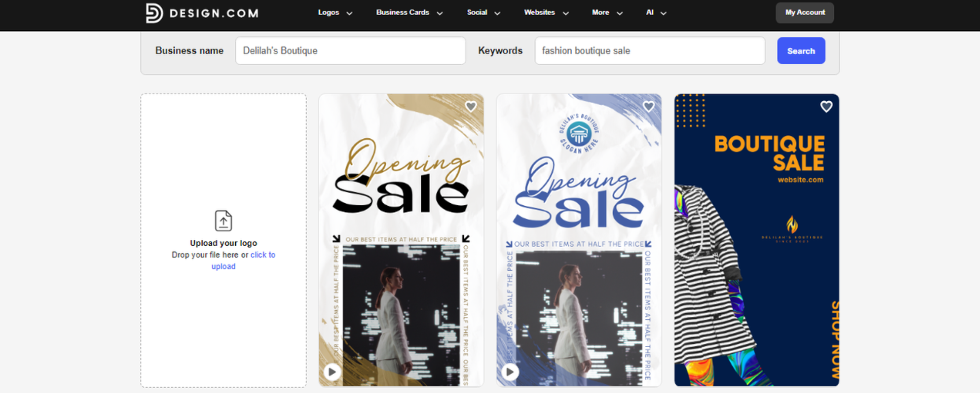The height and width of the screenshot is (393, 980).
Task: Open the navy Boutique Sale template
Action: pyautogui.click(x=757, y=240)
